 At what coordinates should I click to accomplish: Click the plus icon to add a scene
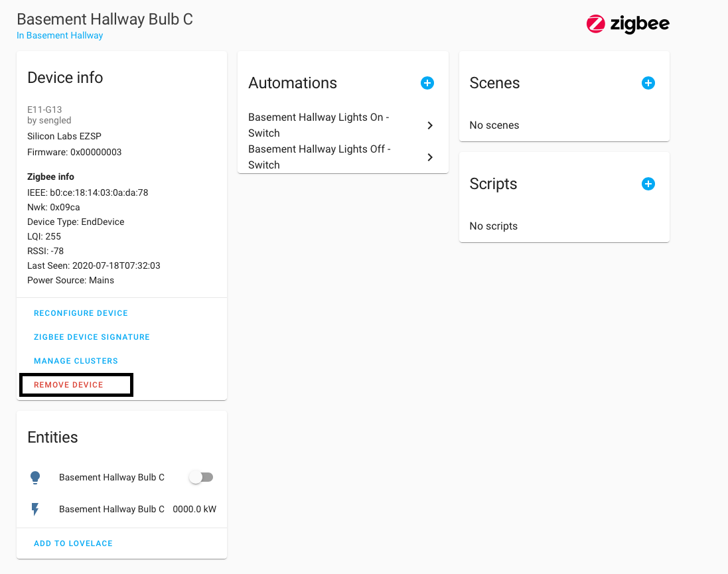click(x=648, y=83)
